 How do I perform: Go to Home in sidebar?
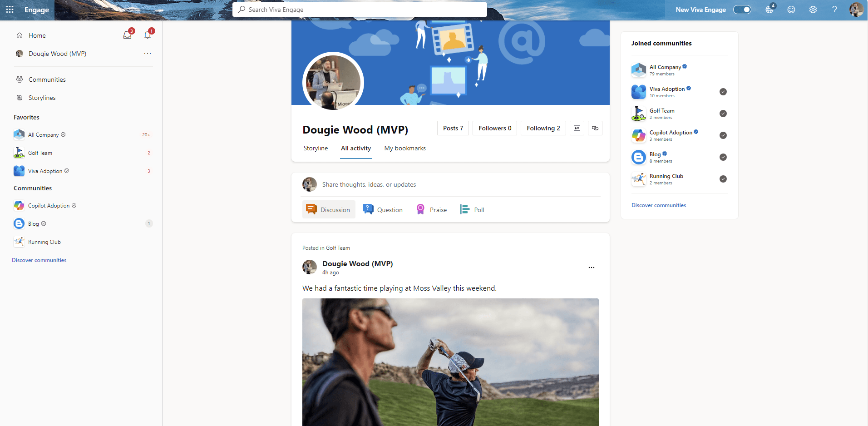pos(37,35)
